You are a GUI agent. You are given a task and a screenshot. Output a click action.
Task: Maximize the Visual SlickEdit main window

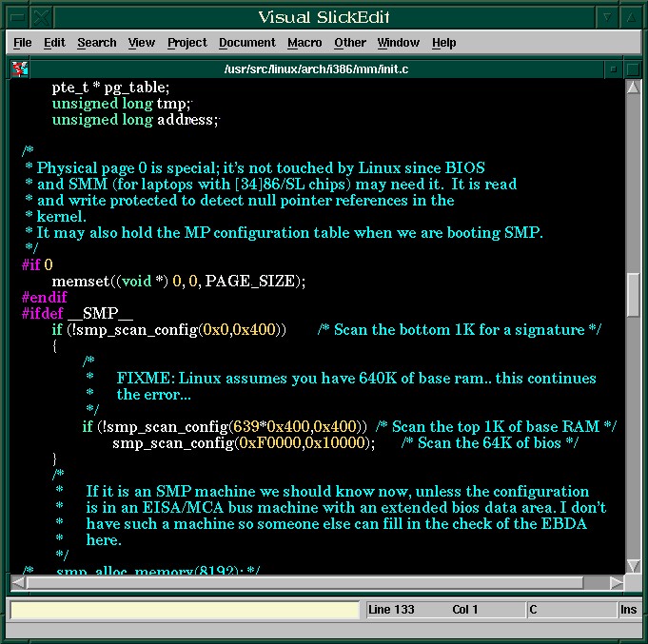[631, 17]
